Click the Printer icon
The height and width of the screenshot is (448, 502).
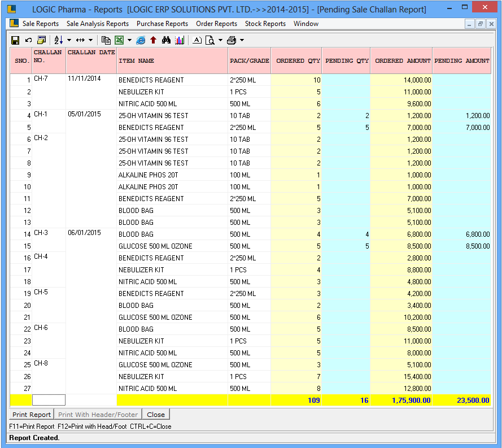click(x=232, y=40)
